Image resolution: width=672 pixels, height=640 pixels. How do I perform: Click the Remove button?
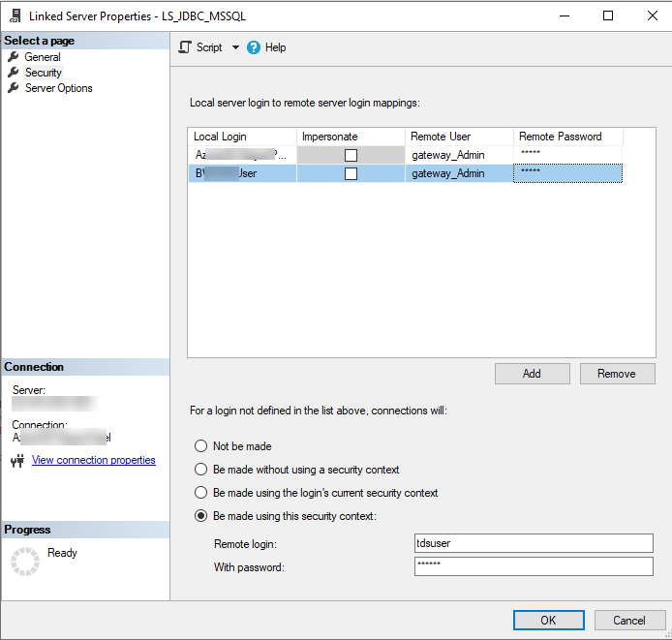click(x=617, y=374)
